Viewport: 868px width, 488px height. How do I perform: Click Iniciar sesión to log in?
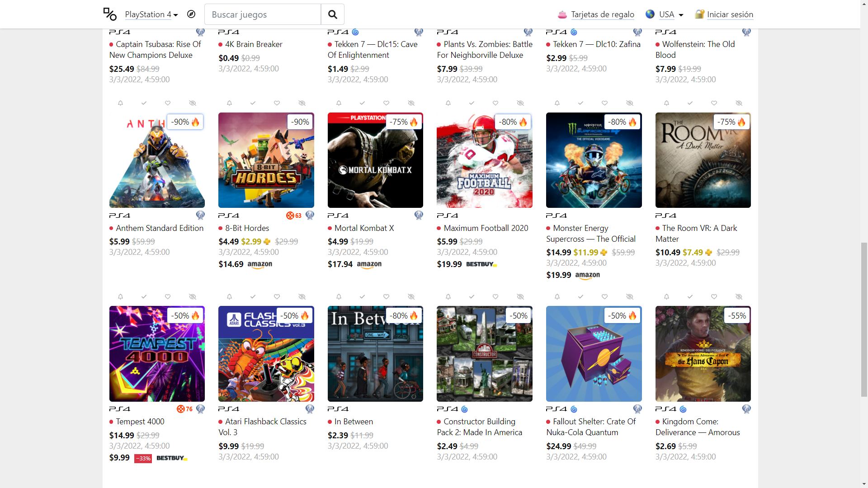(x=730, y=14)
